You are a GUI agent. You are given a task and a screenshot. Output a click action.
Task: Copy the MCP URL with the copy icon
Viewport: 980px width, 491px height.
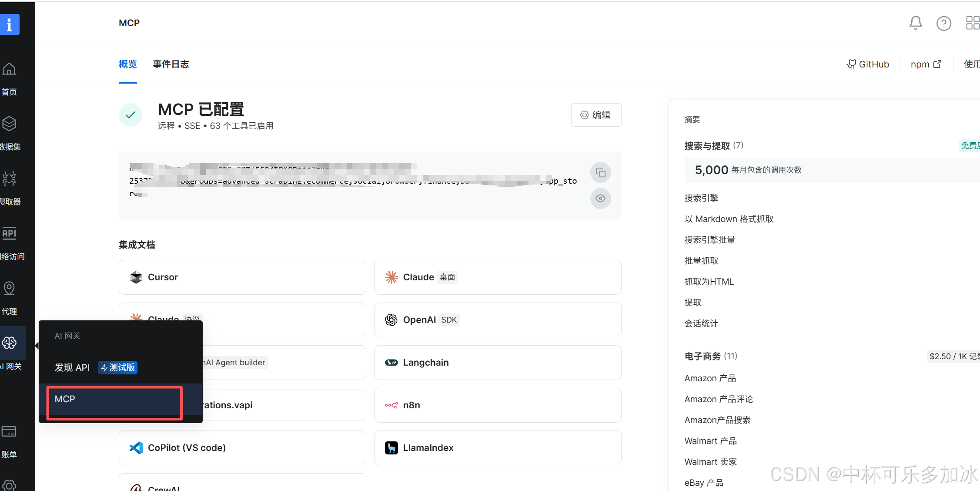click(x=601, y=173)
